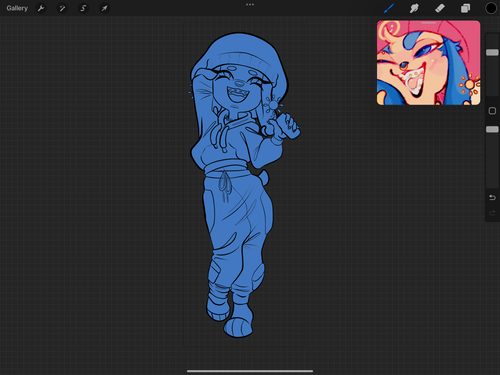
Task: Select the Smudge tool
Action: [414, 8]
